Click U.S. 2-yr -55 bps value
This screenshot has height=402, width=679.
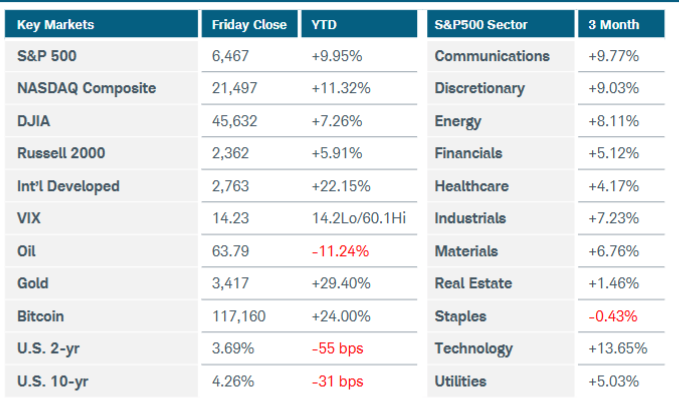pos(336,348)
